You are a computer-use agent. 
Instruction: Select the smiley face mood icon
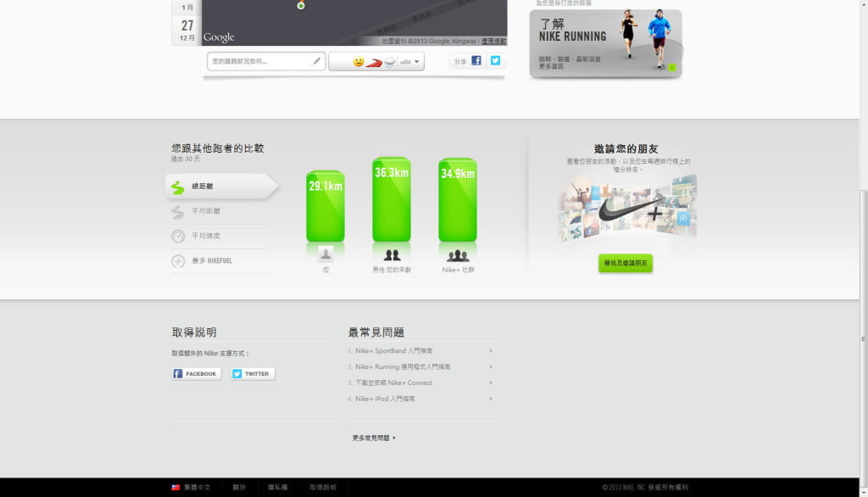click(359, 62)
